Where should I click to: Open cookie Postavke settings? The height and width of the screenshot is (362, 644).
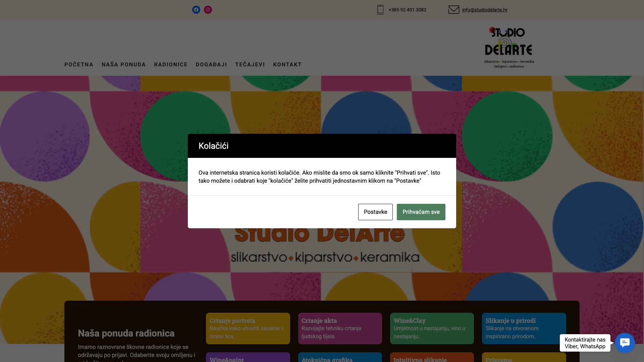pos(375,212)
